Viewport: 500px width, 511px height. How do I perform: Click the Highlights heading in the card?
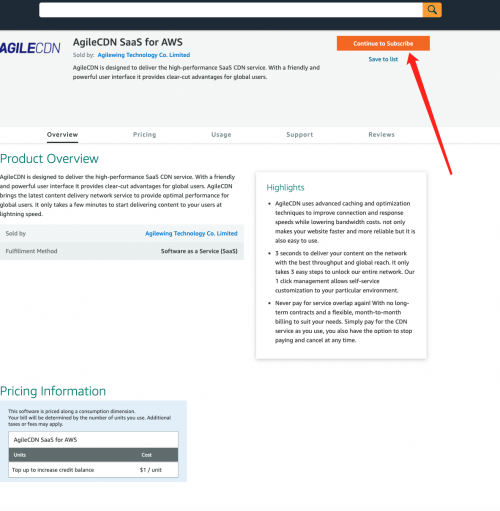pyautogui.click(x=285, y=188)
